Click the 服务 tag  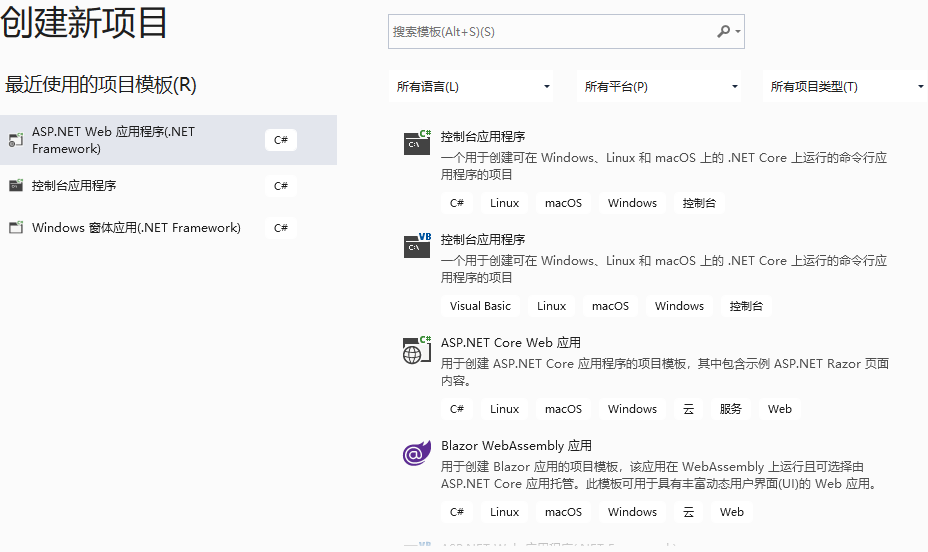tap(730, 409)
